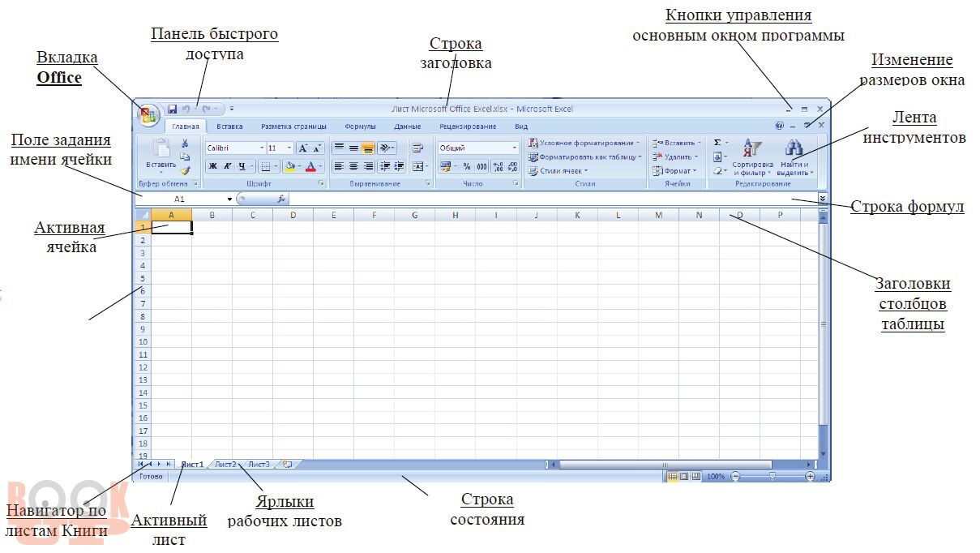Align cell text to the left
The height and width of the screenshot is (553, 980).
click(x=339, y=166)
